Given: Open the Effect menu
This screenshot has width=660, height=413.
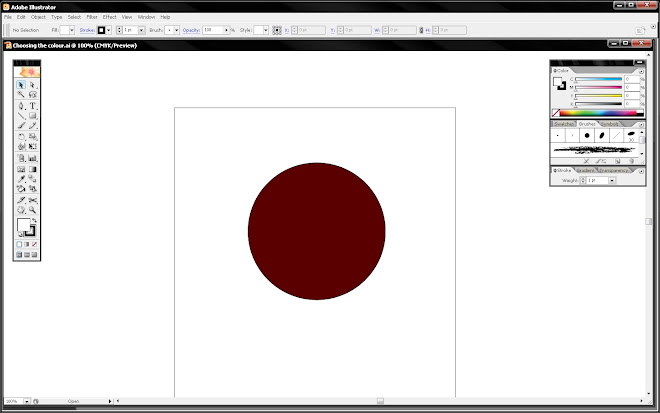Looking at the screenshot, I should pyautogui.click(x=109, y=17).
